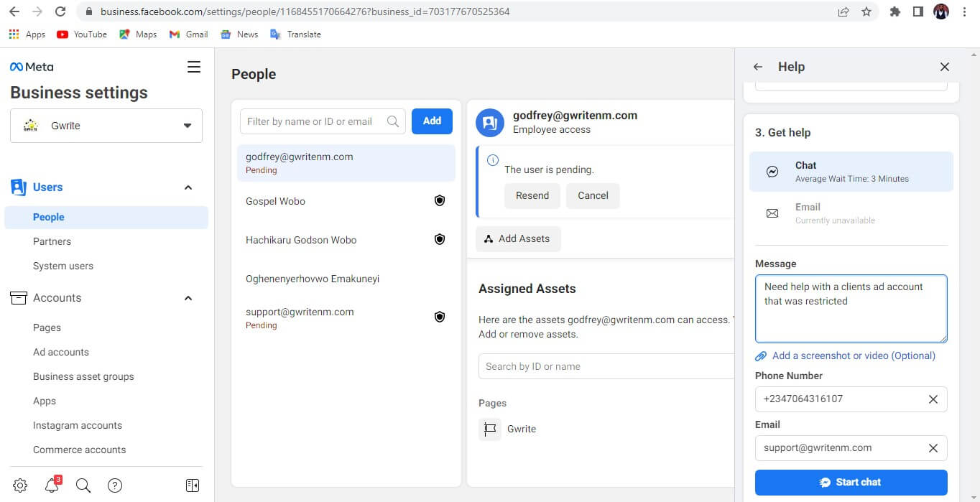Click the Email envelope icon under Get help
This screenshot has width=980, height=502.
772,213
